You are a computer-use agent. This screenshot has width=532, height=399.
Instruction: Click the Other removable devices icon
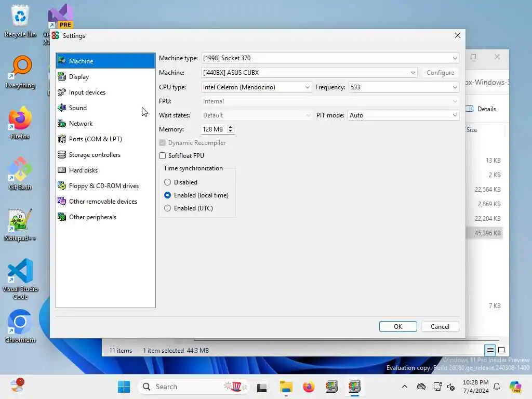coord(62,201)
